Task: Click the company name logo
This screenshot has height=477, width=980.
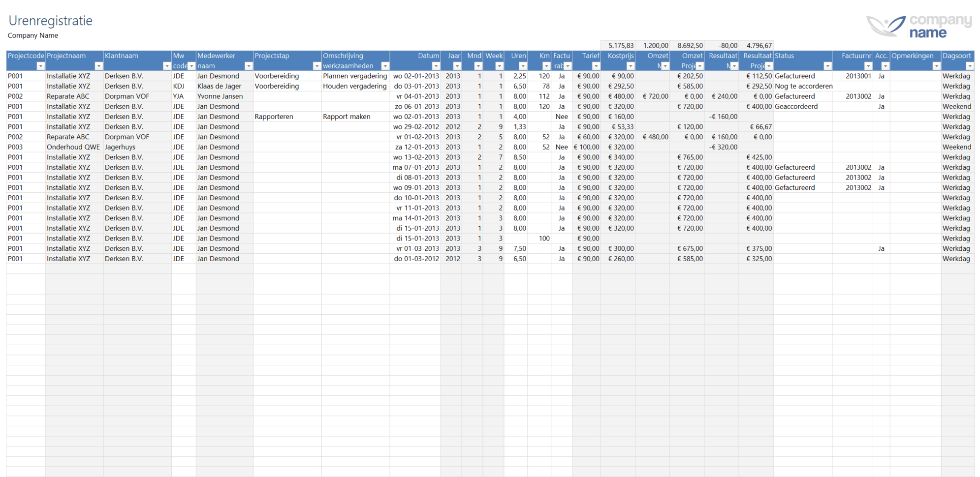Action: (918, 26)
